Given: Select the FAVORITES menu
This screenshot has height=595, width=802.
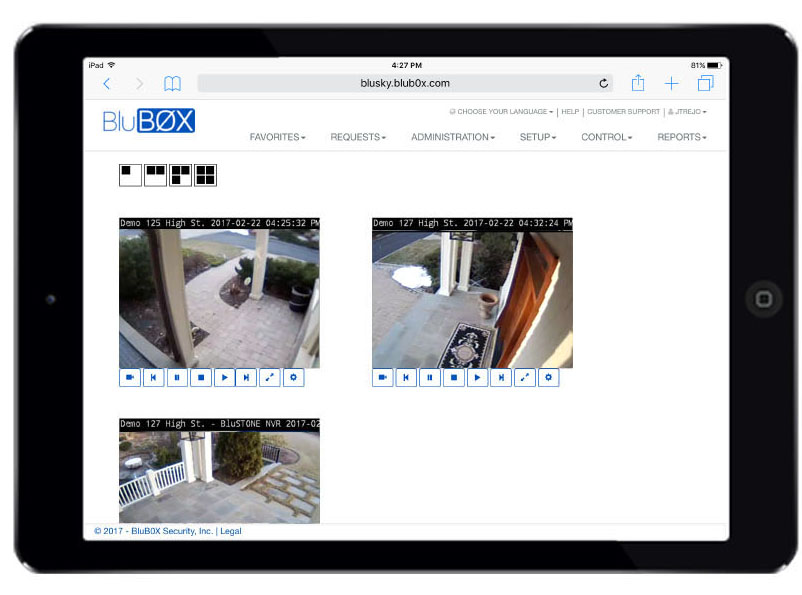Looking at the screenshot, I should pos(276,137).
